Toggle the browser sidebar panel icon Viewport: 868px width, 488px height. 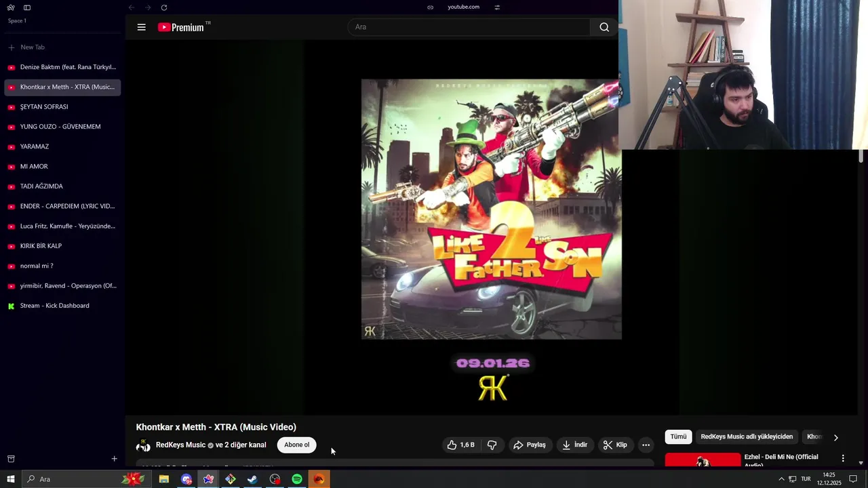tap(27, 7)
